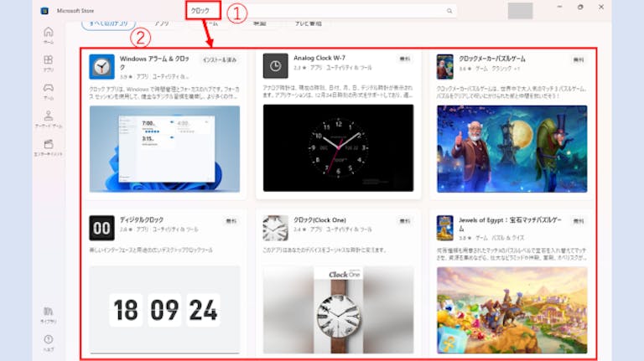Click the 無料 badge on Analog Clock W-7
This screenshot has width=644, height=361.
click(405, 59)
